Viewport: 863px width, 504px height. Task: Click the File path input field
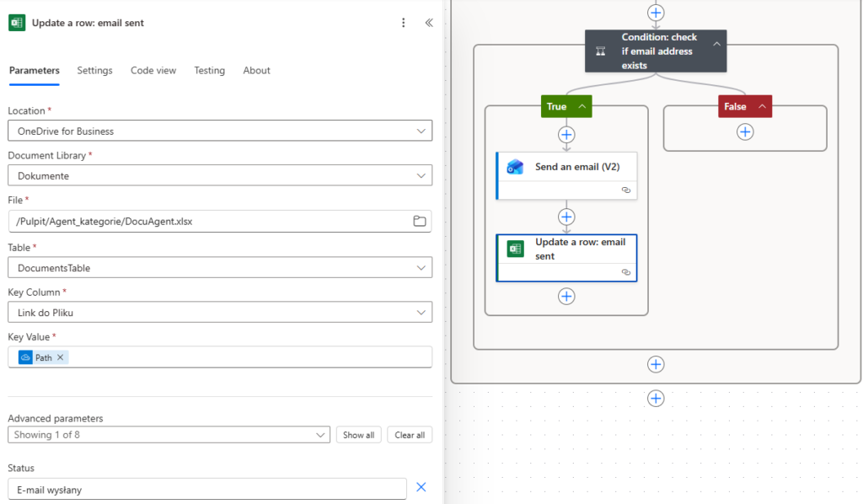click(x=220, y=221)
